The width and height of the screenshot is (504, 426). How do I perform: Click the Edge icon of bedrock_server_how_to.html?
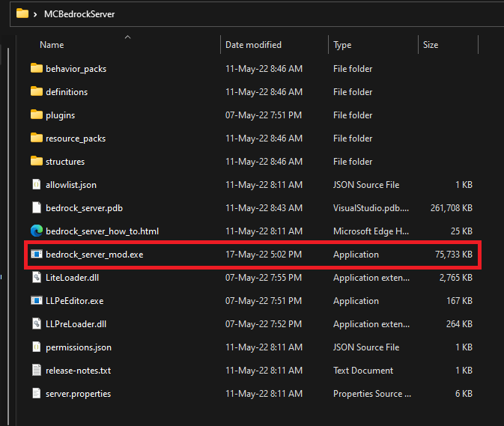(37, 231)
